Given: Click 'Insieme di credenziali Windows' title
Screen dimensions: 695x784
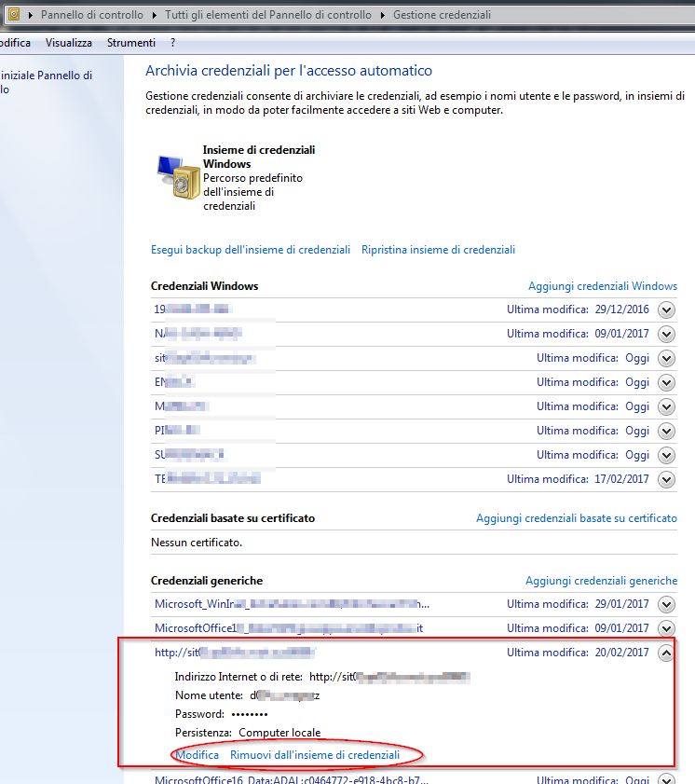Looking at the screenshot, I should [259, 157].
